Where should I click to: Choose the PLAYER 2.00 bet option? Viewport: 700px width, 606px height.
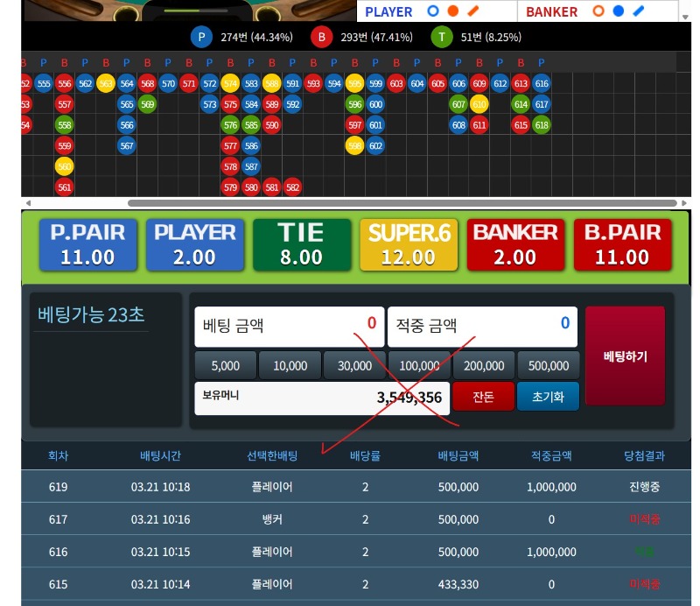tap(194, 244)
